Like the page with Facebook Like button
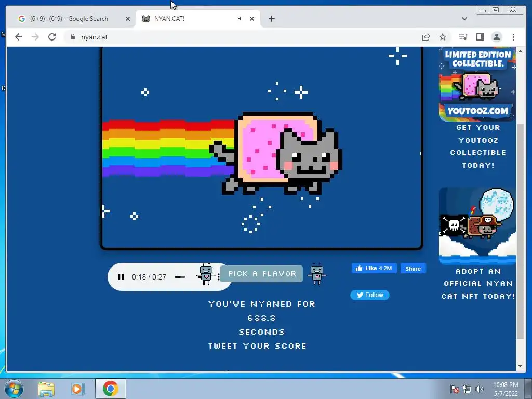The image size is (532, 399). coord(374,269)
